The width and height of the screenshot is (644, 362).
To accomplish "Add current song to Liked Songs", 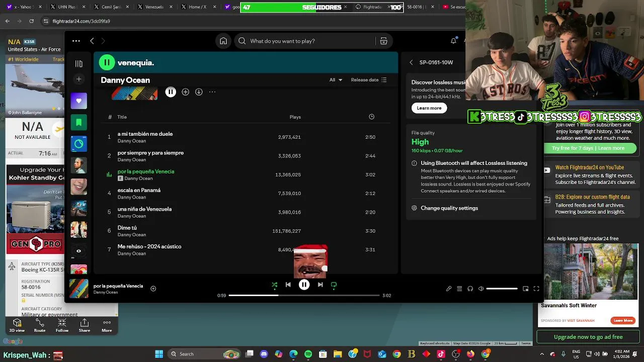I will [153, 289].
